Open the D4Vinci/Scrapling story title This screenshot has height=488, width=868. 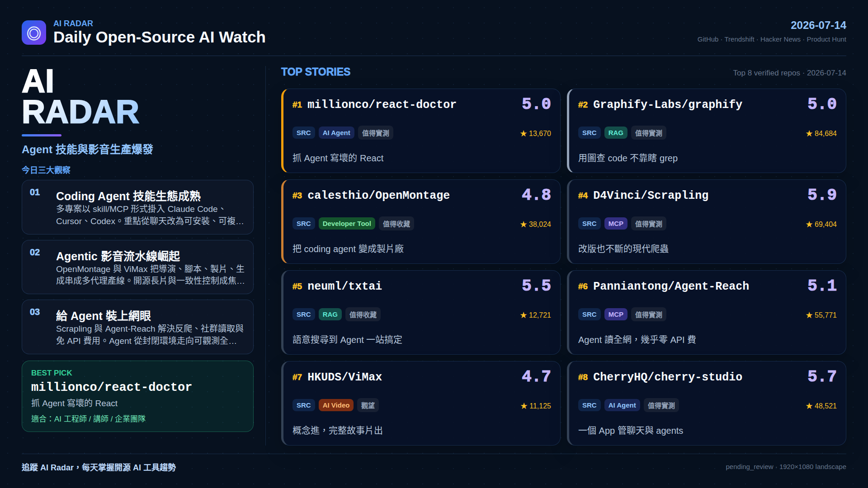pos(651,195)
